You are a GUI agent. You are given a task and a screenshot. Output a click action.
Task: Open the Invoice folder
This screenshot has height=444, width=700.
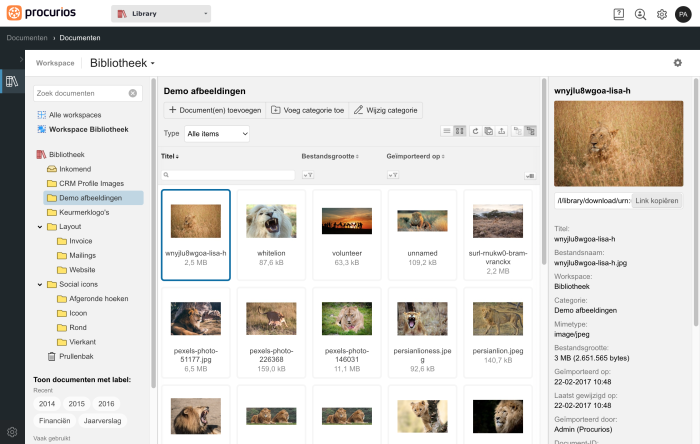coord(75,241)
